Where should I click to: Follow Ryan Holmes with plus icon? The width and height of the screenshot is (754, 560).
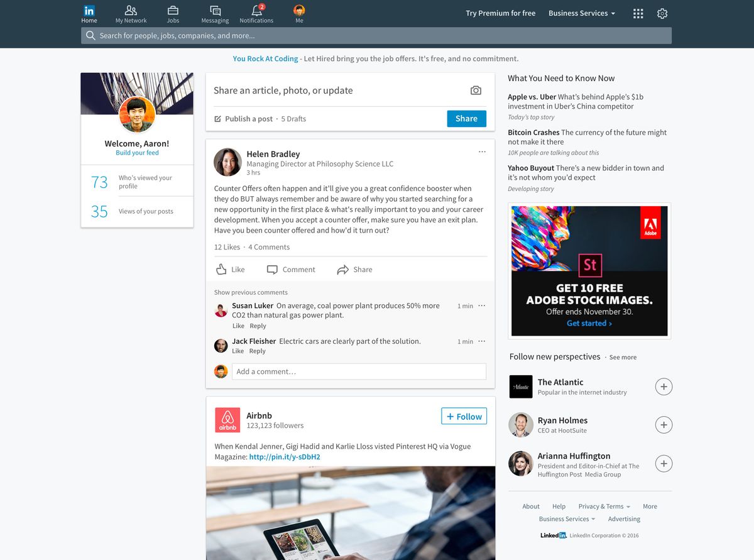coord(664,425)
